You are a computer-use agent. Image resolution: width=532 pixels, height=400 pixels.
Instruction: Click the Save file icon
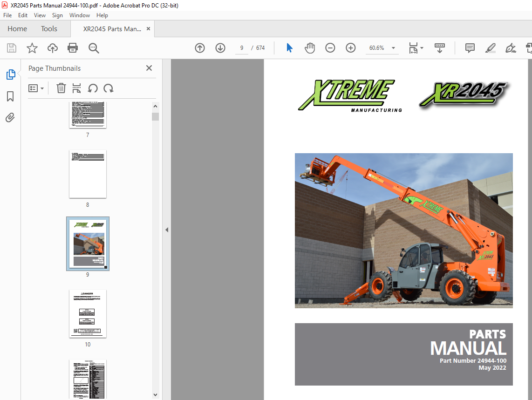[12, 48]
